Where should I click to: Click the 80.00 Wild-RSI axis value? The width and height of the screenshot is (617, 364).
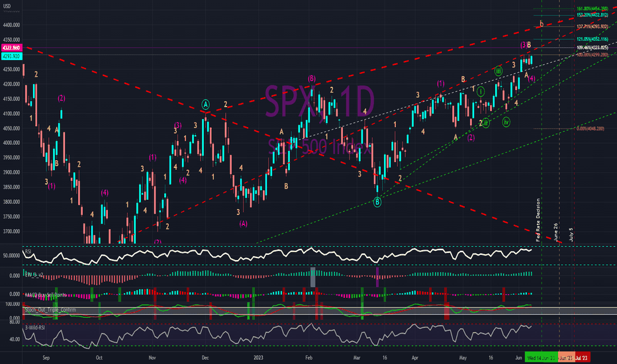click(x=15, y=322)
